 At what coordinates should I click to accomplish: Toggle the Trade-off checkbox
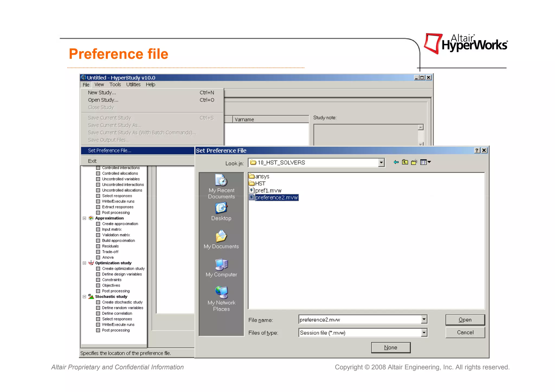tap(98, 252)
